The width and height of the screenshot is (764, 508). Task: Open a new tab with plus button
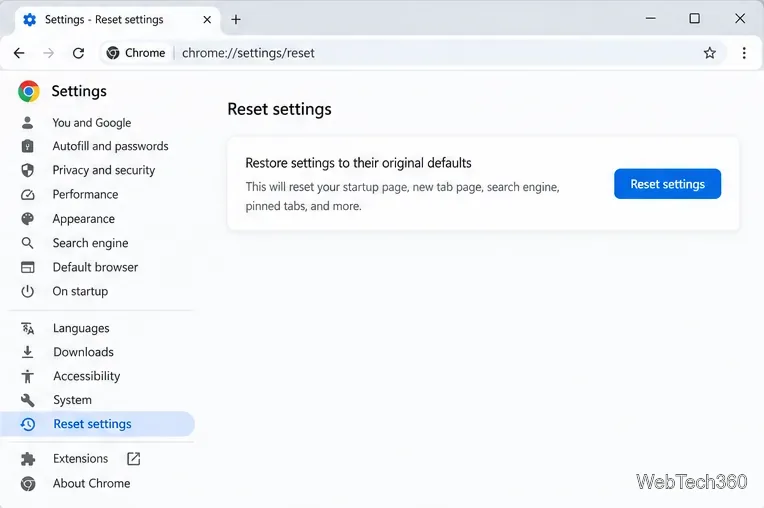[236, 19]
